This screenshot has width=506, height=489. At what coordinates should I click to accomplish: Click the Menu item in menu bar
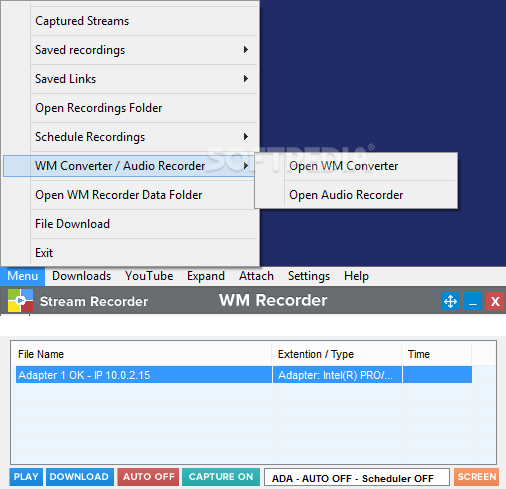tap(22, 276)
